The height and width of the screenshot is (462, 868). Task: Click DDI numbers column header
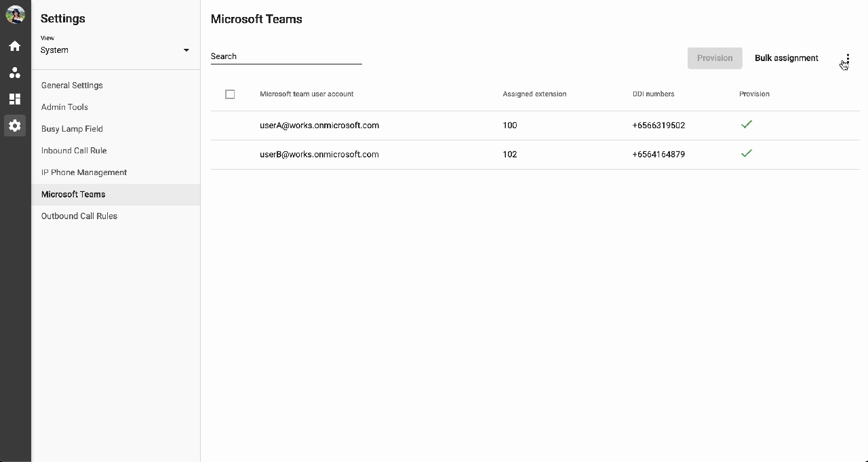tap(653, 94)
